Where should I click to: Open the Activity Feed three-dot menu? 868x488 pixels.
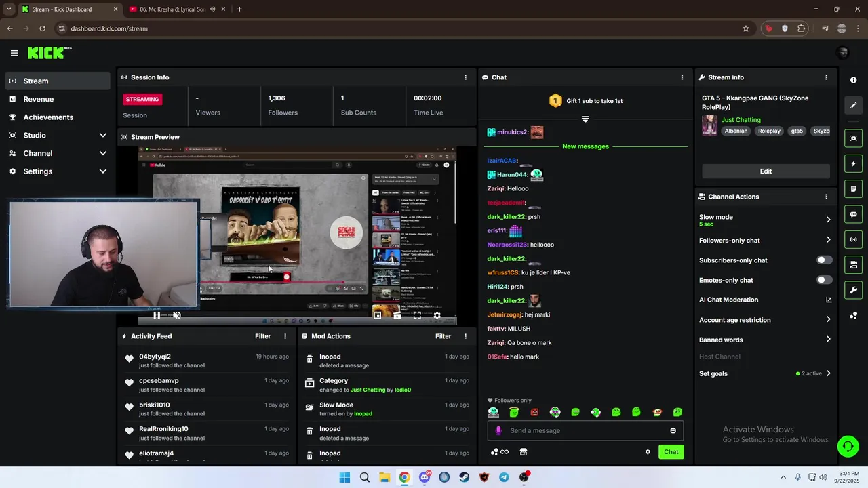[x=285, y=336]
